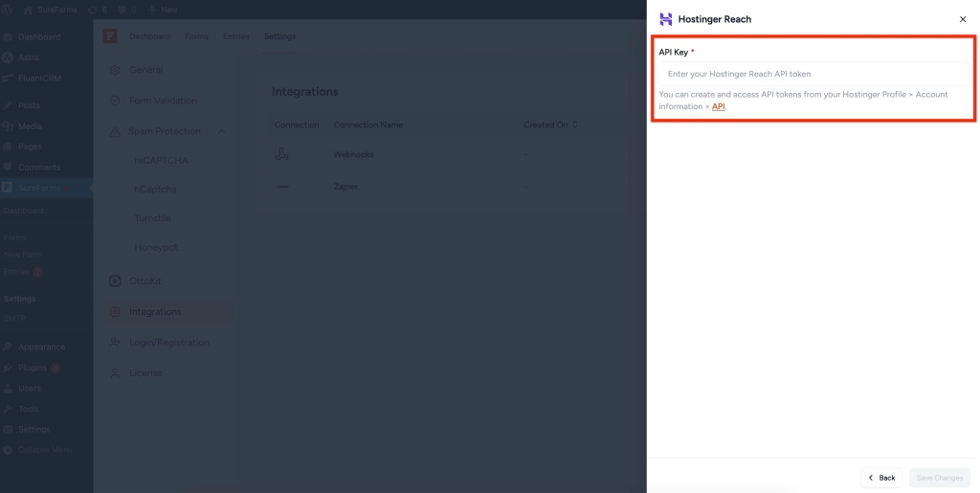Click the Zapier connection icon

pos(282,187)
